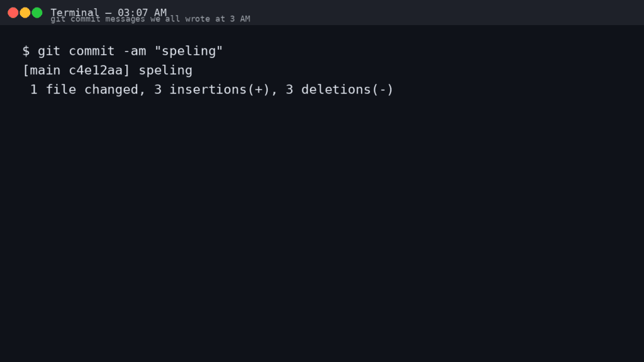Click the yellow minimize button
The width and height of the screenshot is (644, 362).
(24, 11)
